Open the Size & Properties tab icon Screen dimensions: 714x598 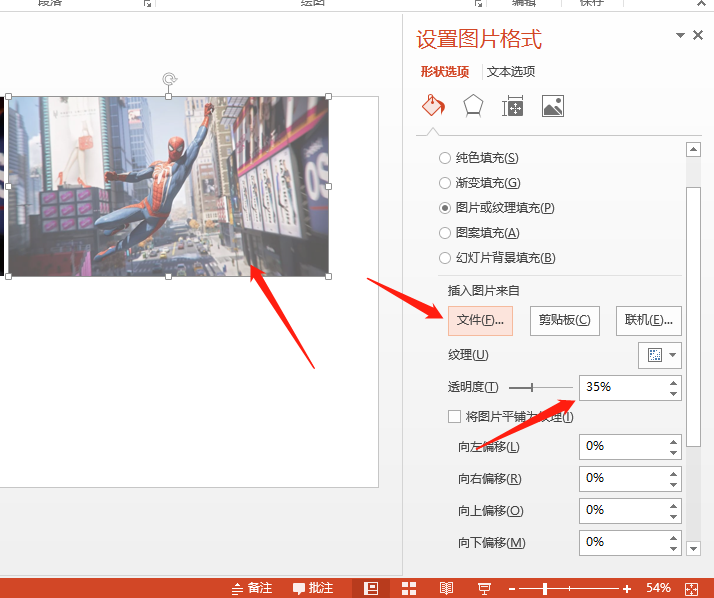tap(513, 106)
